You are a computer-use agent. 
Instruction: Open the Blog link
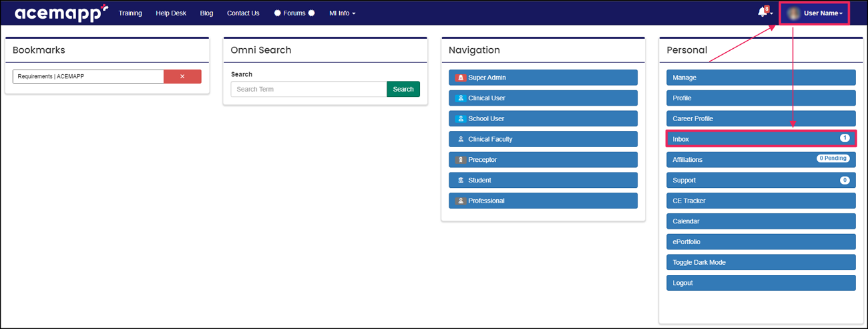(206, 13)
